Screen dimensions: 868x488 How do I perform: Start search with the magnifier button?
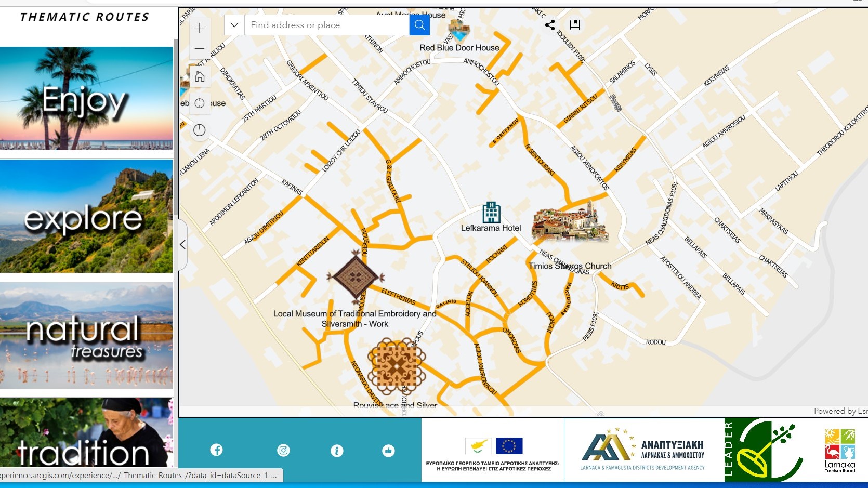tap(419, 24)
